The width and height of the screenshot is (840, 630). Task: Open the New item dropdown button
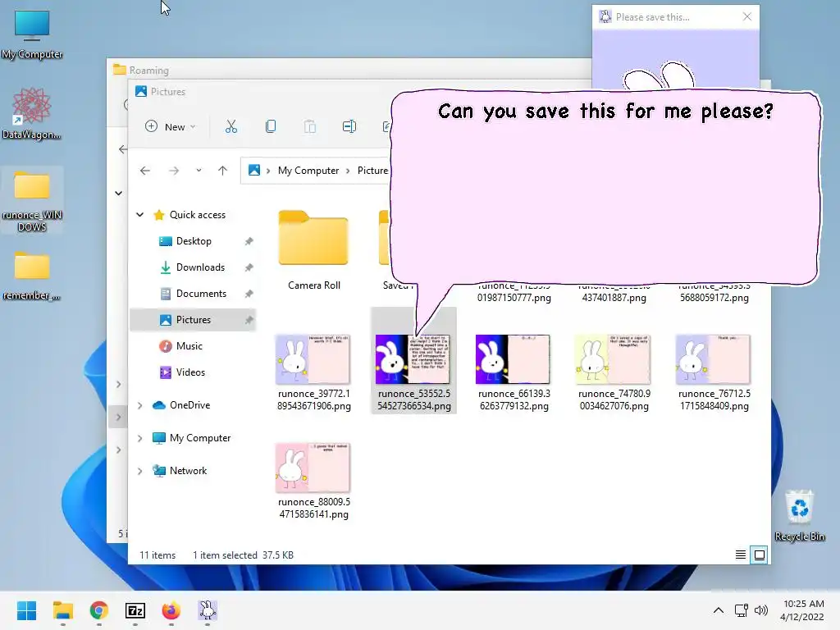coord(171,127)
